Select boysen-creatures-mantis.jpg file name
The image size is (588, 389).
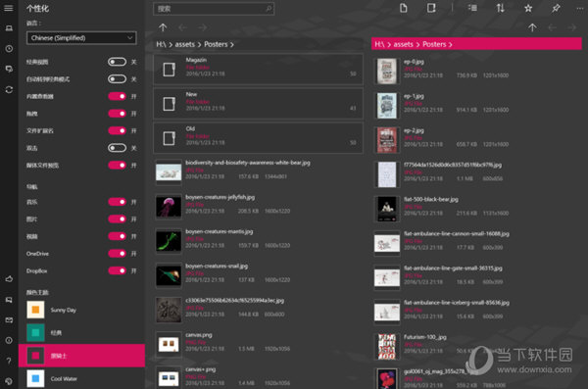pyautogui.click(x=219, y=231)
